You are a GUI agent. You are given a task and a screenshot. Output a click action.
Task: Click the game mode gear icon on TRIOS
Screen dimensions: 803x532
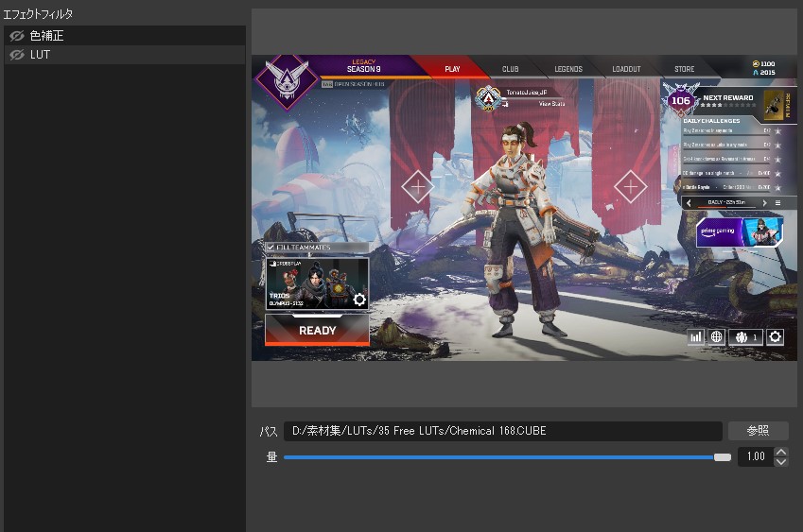(359, 300)
